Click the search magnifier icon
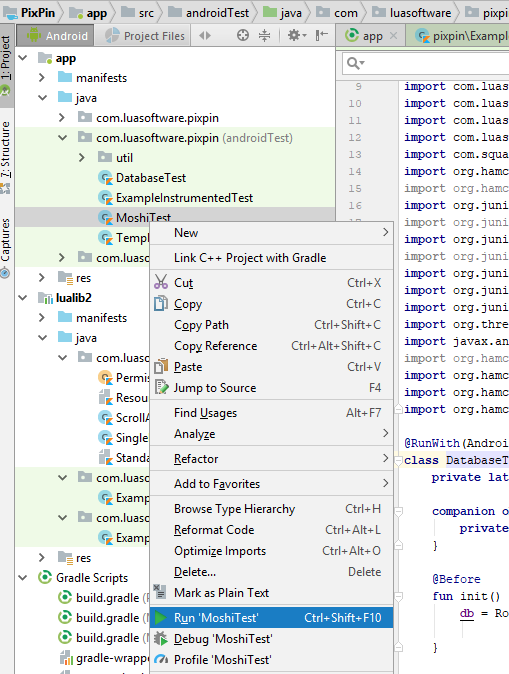The image size is (509, 674). (x=355, y=63)
